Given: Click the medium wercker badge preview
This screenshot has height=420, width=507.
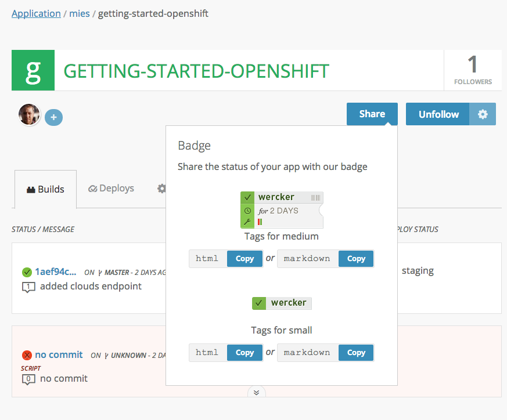Looking at the screenshot, I should tap(282, 210).
